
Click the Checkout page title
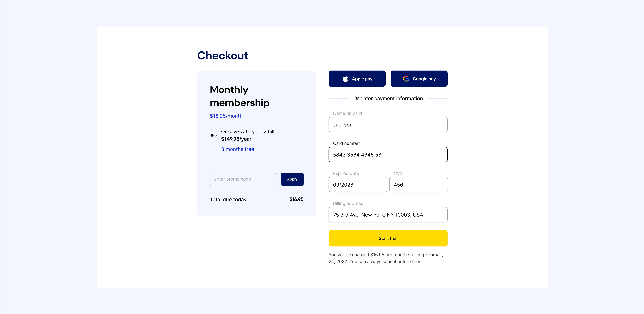223,55
